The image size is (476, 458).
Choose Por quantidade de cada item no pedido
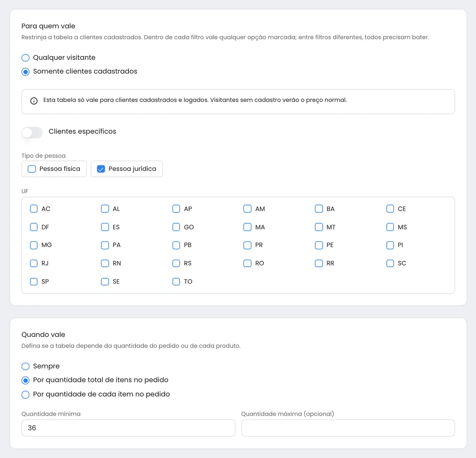(25, 395)
